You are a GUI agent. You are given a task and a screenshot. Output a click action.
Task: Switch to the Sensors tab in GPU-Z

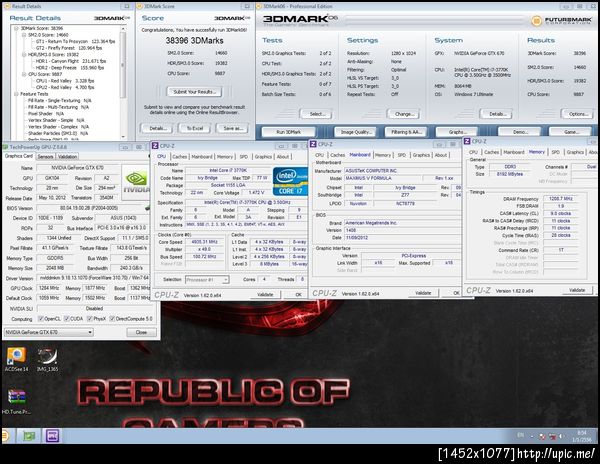pos(45,156)
